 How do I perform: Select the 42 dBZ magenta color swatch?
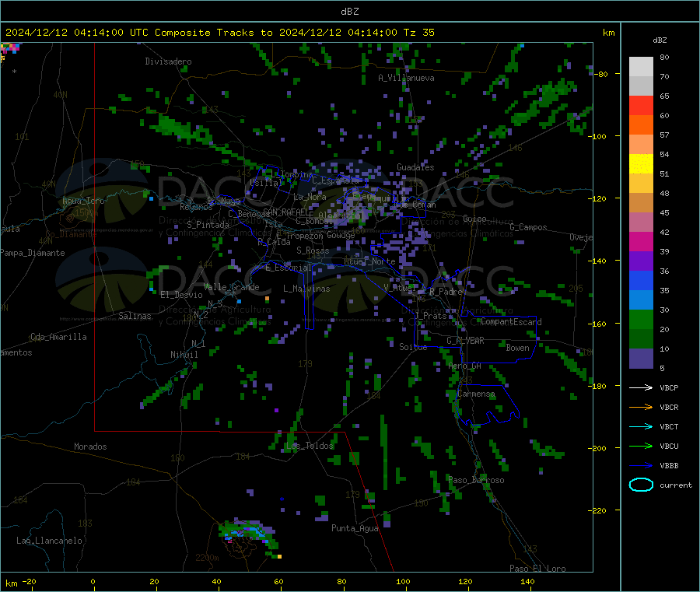[641, 241]
